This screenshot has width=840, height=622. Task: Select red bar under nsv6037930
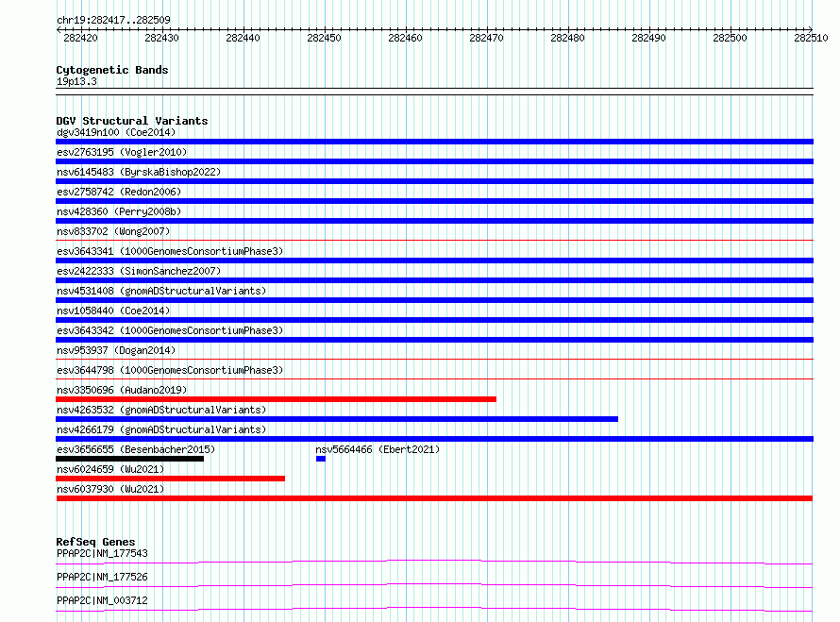click(434, 498)
